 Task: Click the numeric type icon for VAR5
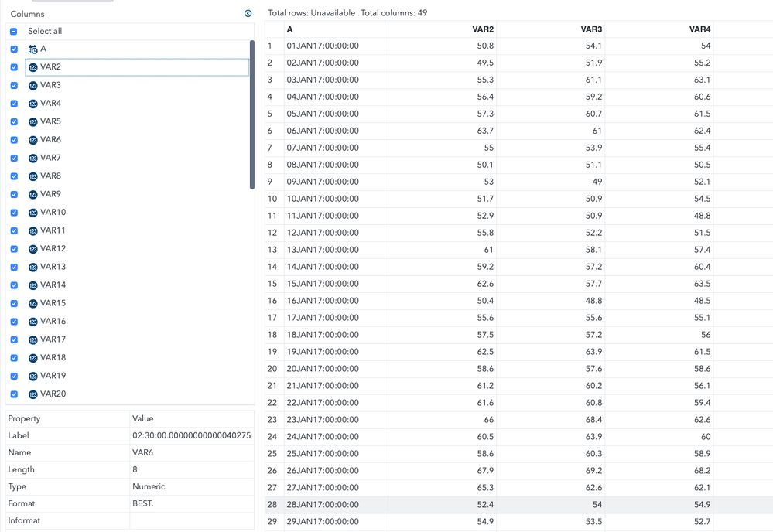pyautogui.click(x=33, y=122)
